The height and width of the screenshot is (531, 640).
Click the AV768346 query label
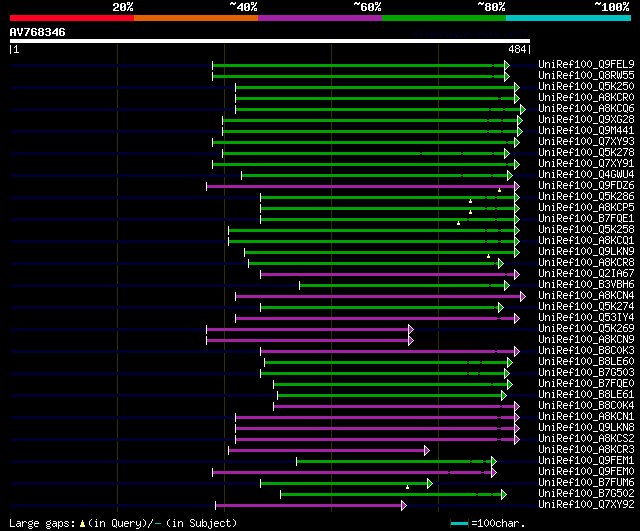pyautogui.click(x=37, y=32)
